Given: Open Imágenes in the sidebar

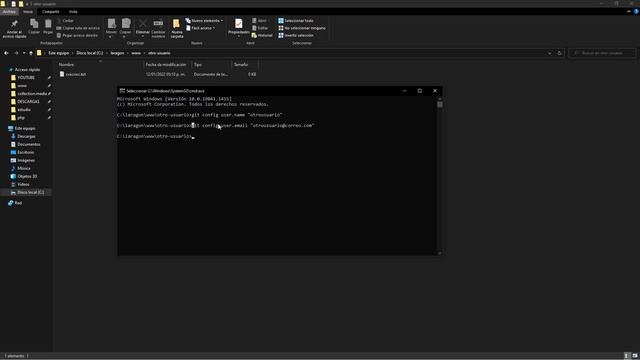Looking at the screenshot, I should point(26,160).
